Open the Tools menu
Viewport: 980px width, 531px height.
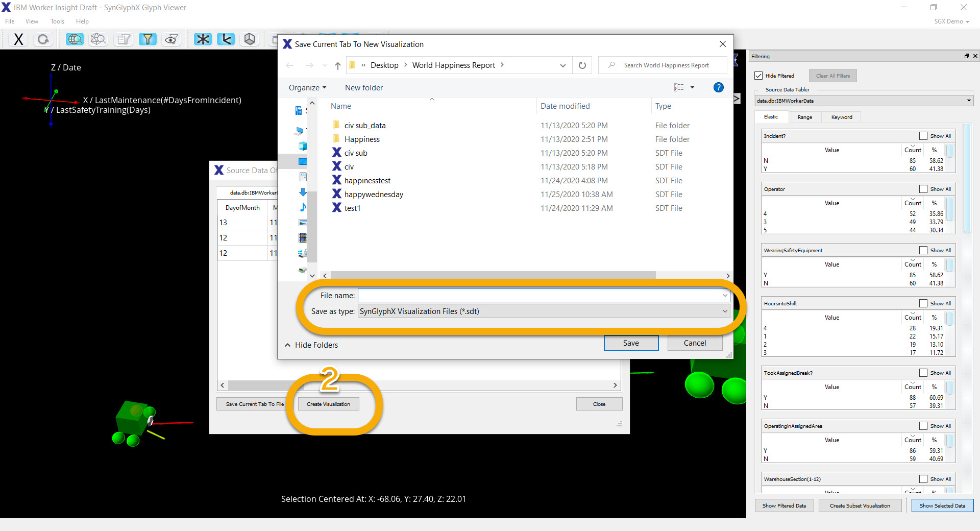tap(57, 21)
